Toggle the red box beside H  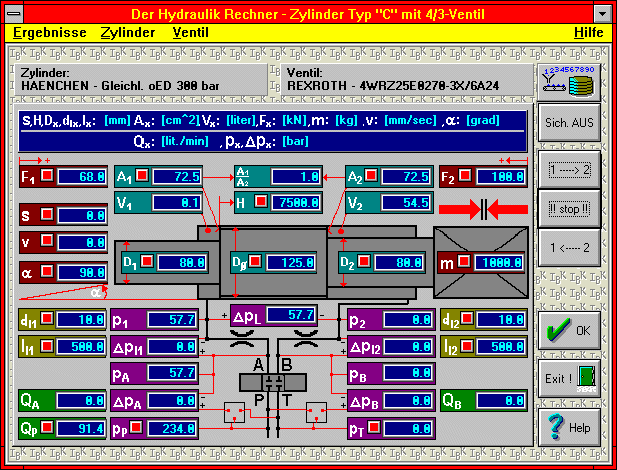click(260, 202)
